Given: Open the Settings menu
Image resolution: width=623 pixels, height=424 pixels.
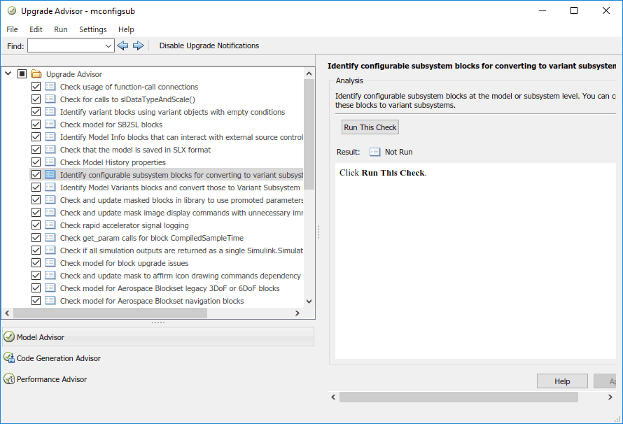Looking at the screenshot, I should click(93, 29).
